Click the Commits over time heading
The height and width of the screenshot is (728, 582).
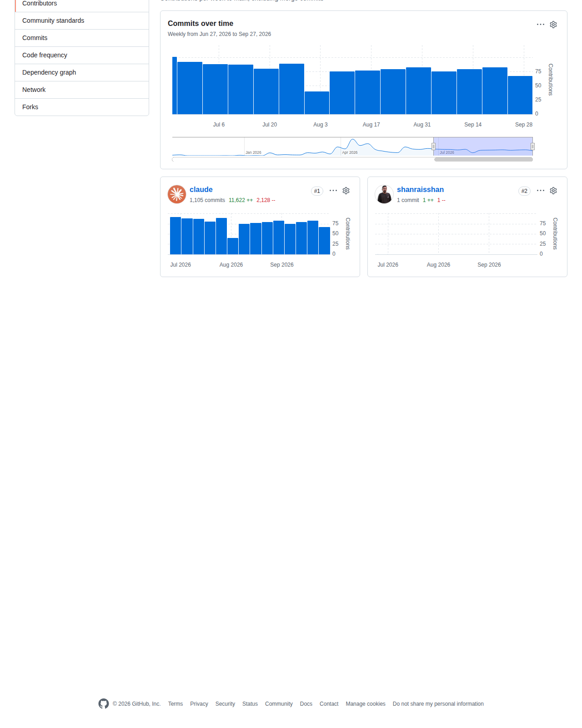click(x=201, y=24)
